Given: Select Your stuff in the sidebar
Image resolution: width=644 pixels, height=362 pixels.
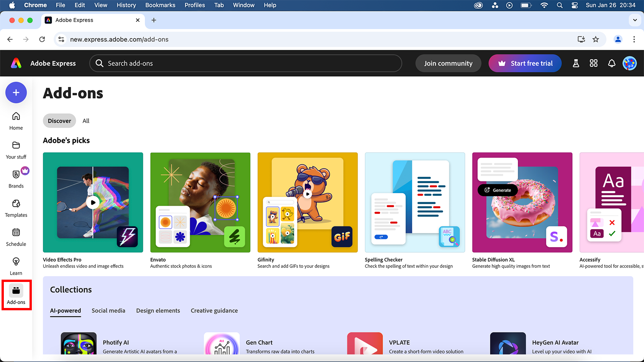Looking at the screenshot, I should pos(16,149).
